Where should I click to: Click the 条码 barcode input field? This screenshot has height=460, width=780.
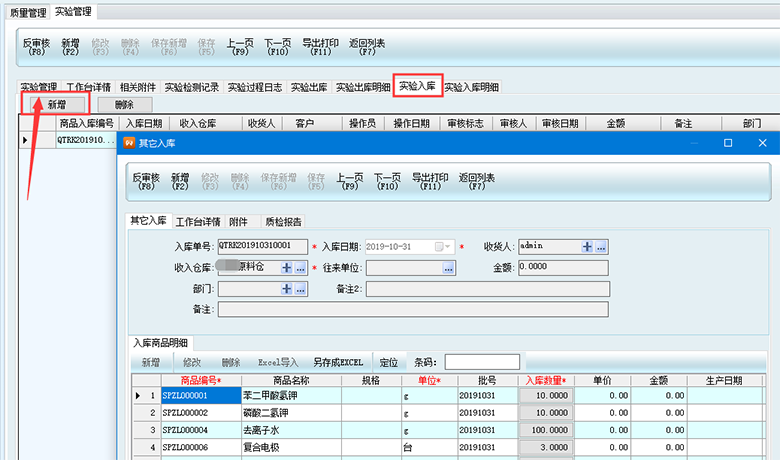coord(482,362)
